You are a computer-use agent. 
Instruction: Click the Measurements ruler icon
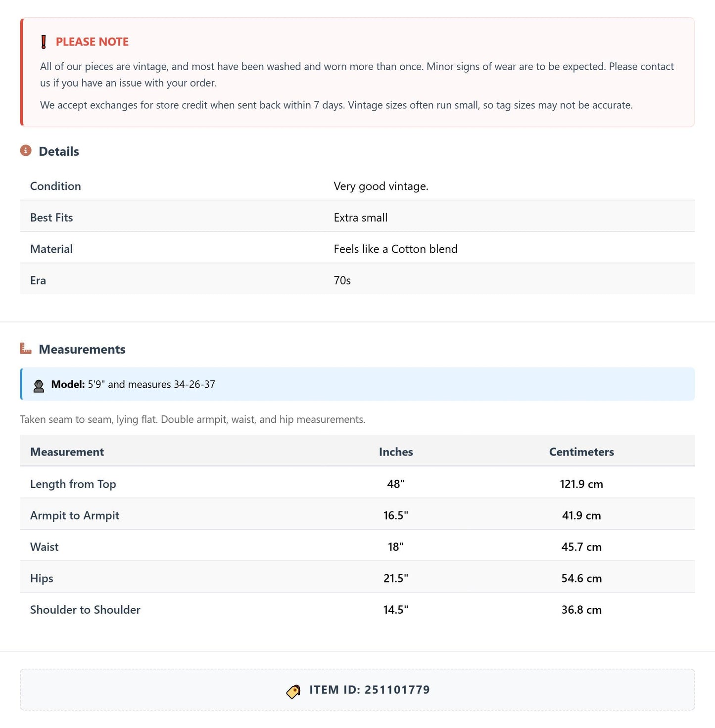(26, 349)
